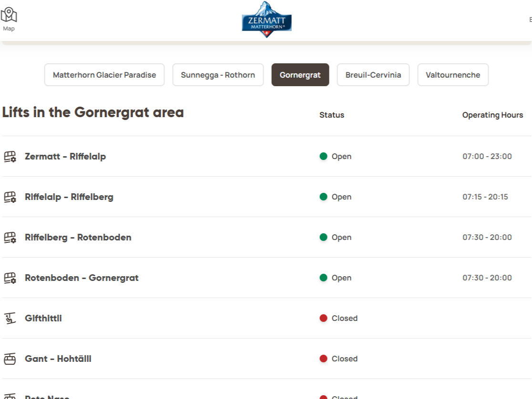This screenshot has height=399, width=532.
Task: Click the railway icon beside Riffelberg - Rotenboden
Action: point(10,238)
